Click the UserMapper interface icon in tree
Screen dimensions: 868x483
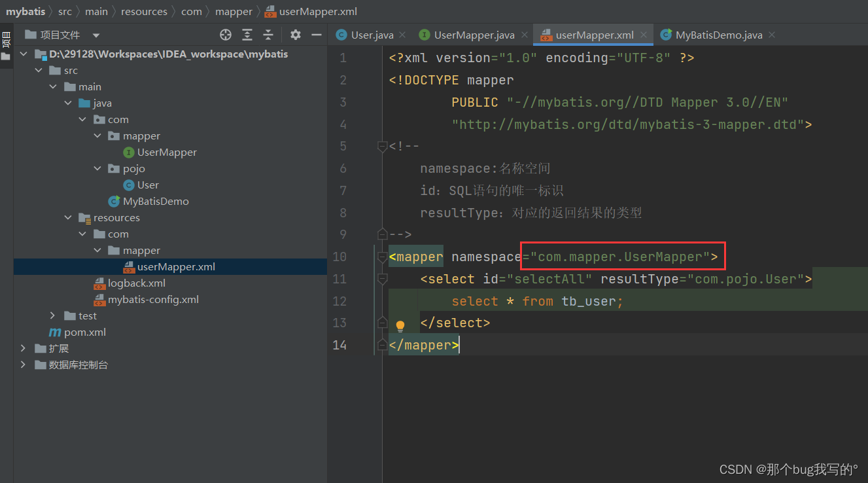(x=129, y=152)
